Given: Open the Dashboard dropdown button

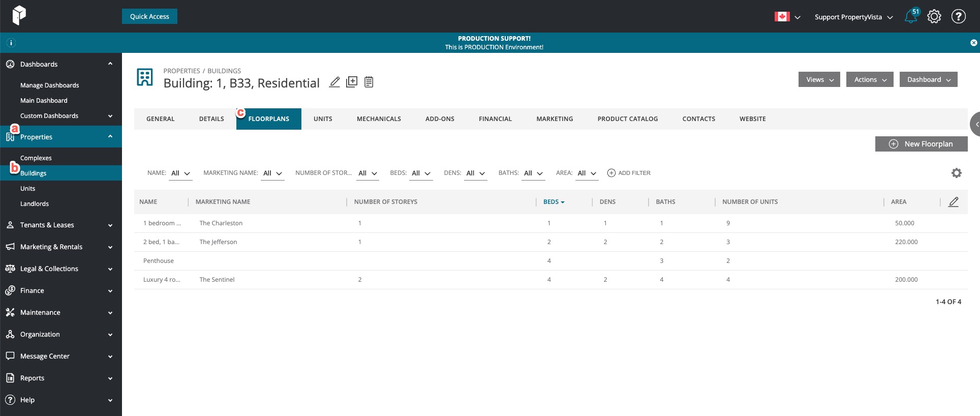Looking at the screenshot, I should coord(929,79).
